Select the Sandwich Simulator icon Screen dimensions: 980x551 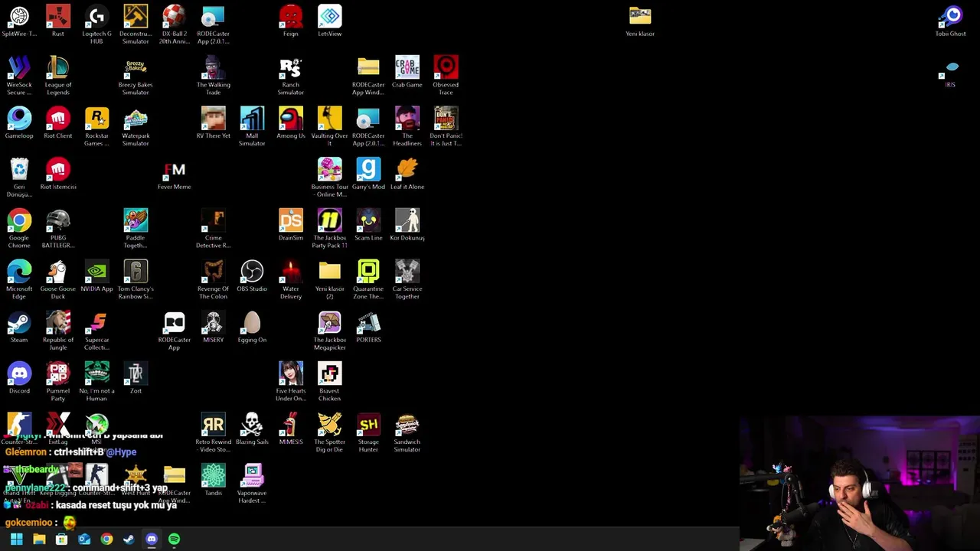[x=407, y=432]
